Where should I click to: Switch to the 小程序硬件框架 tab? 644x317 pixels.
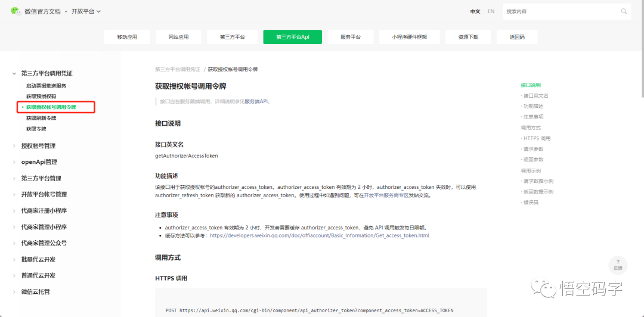[x=410, y=37]
